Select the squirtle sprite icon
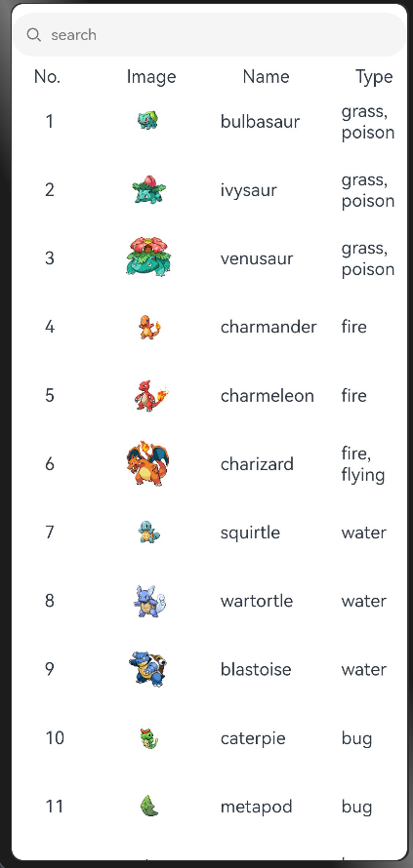Screen dimensions: 413x868 tap(148, 532)
